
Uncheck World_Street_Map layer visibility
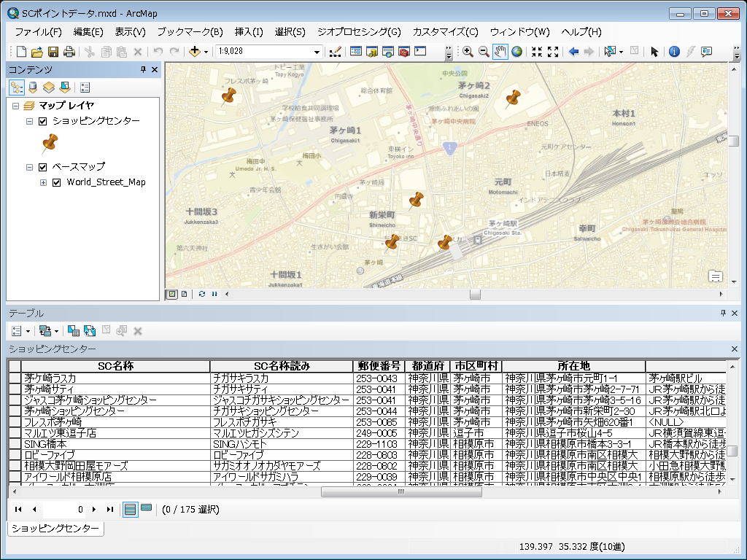pyautogui.click(x=57, y=182)
